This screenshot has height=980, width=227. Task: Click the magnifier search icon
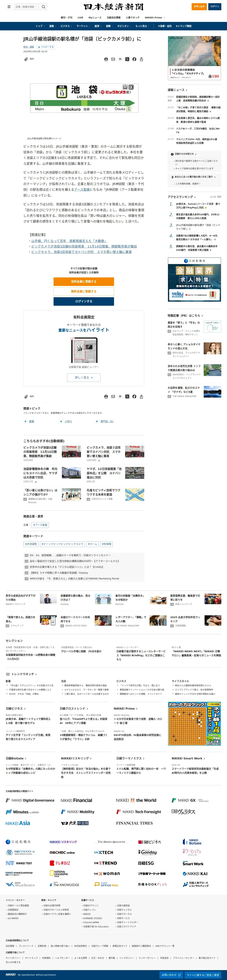(x=43, y=7)
